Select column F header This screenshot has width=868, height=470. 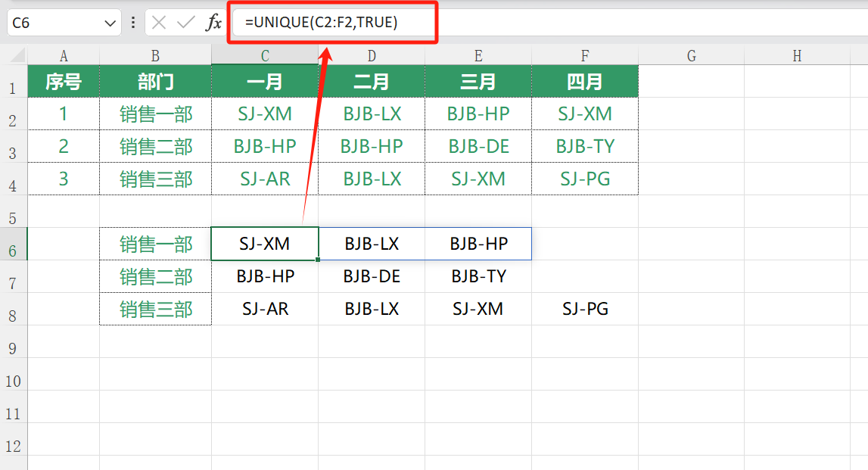(585, 55)
